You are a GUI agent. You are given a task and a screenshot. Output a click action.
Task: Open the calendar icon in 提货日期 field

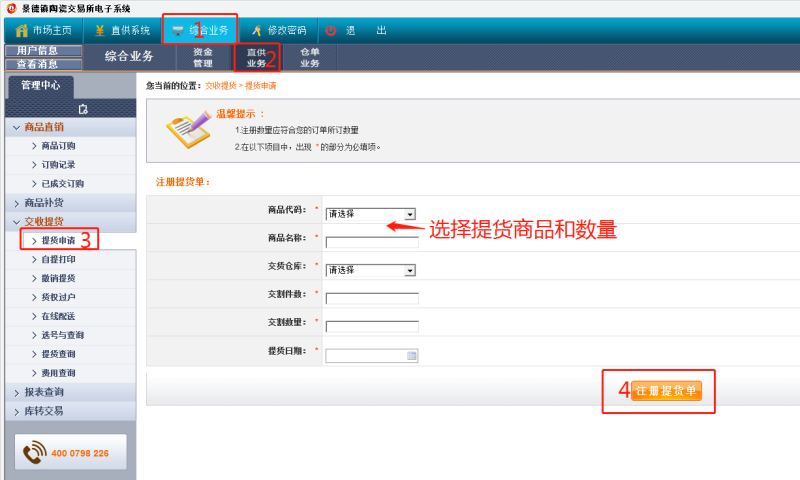411,355
